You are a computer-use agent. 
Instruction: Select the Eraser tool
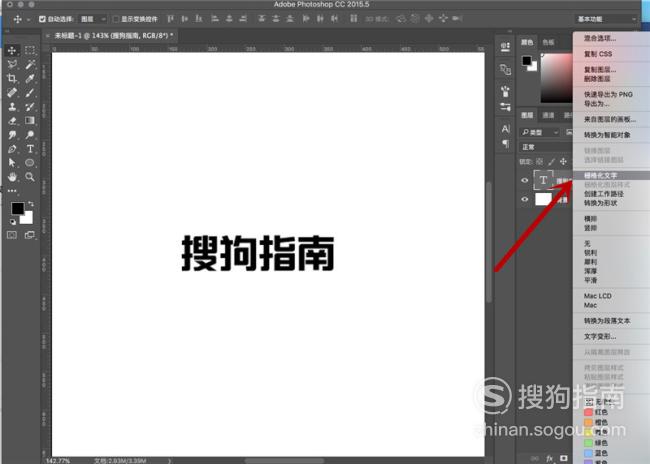click(12, 121)
